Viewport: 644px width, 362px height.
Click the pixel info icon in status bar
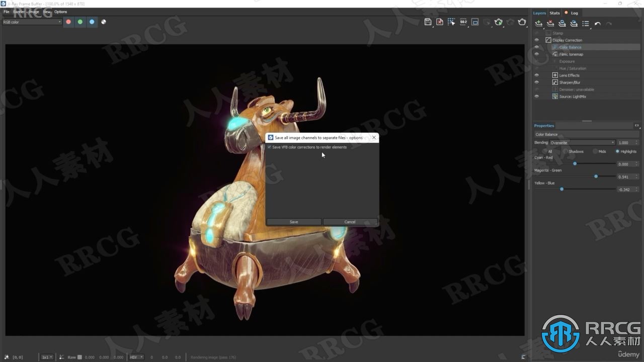click(x=7, y=357)
